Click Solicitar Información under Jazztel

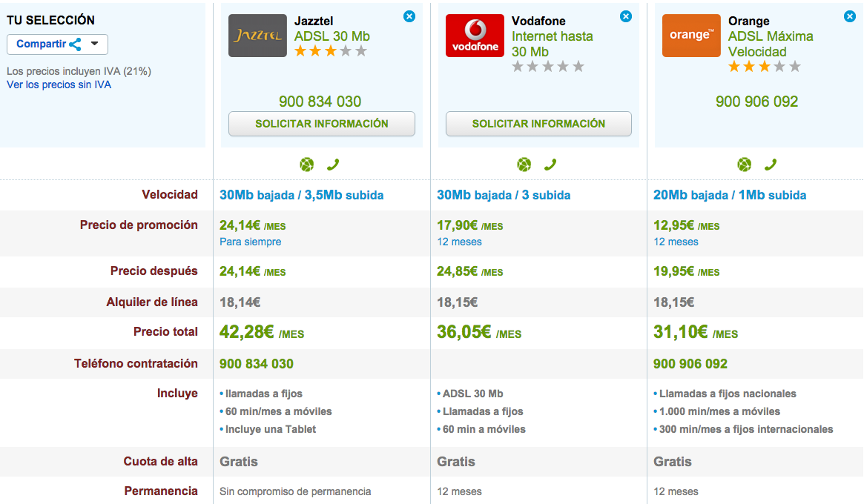point(322,124)
